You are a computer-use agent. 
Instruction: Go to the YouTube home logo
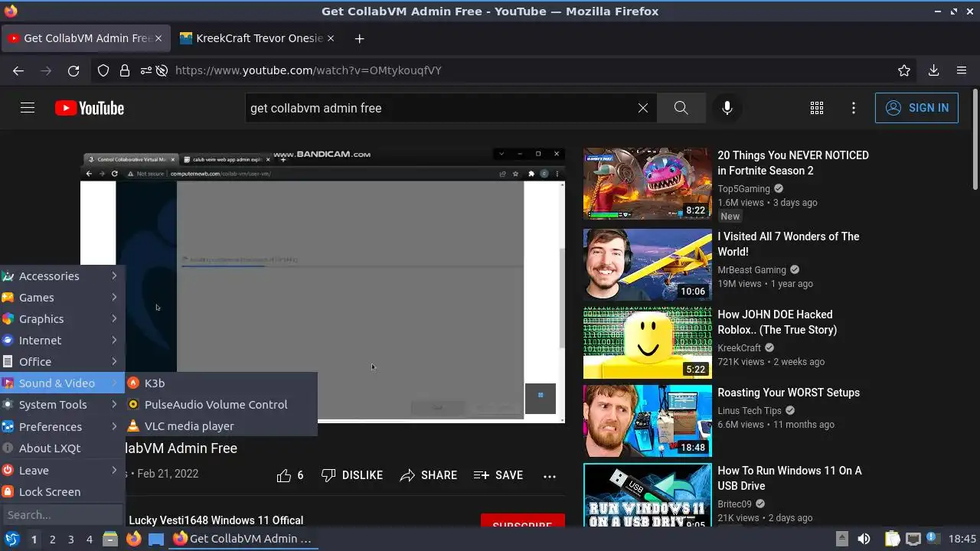click(90, 108)
